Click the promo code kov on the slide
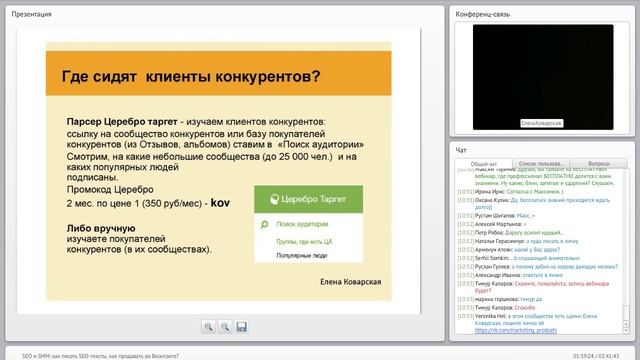Viewport: 640px width, 360px height. 220,203
